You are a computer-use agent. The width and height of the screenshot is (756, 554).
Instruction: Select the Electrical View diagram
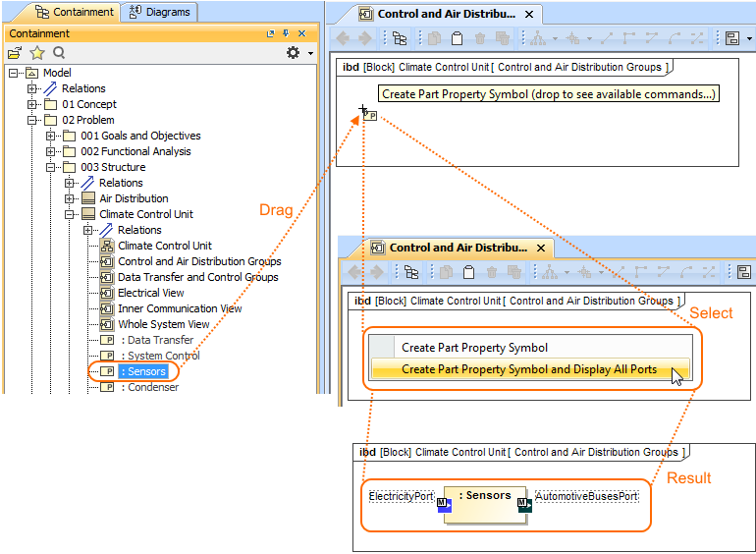(x=150, y=293)
